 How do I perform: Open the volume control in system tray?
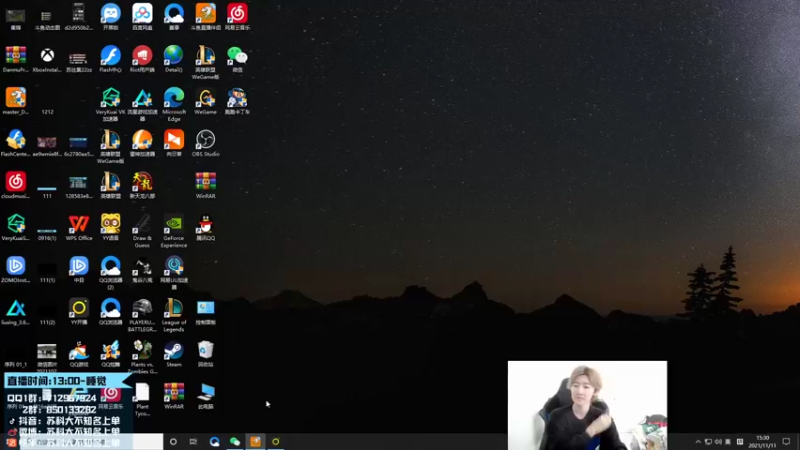coord(718,442)
